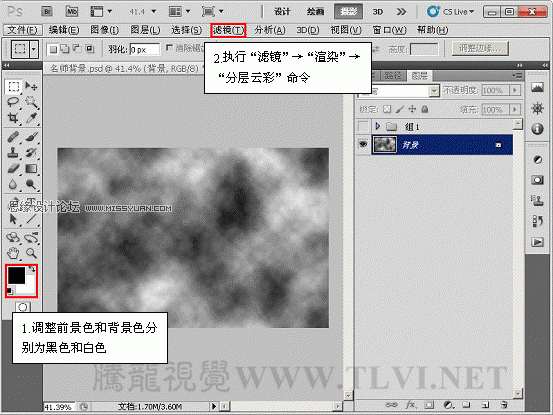Choose New Selection mode button
553x415 pixels.
[53, 49]
